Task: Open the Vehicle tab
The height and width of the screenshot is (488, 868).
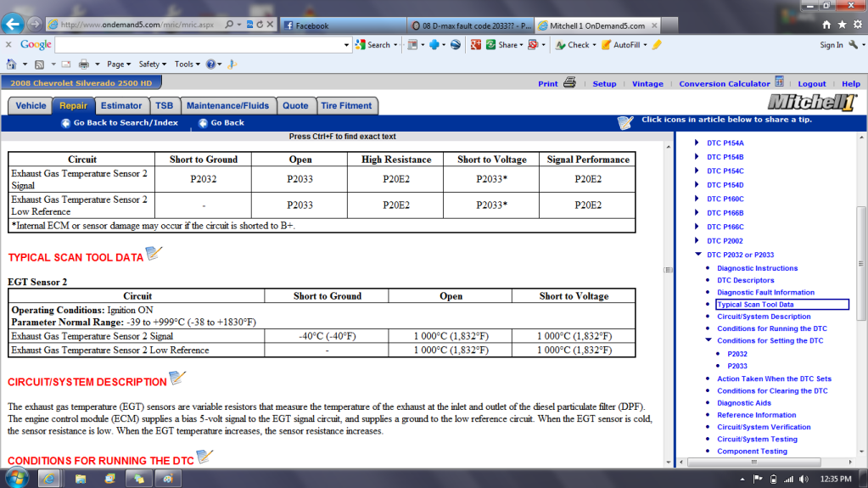Action: tap(31, 106)
